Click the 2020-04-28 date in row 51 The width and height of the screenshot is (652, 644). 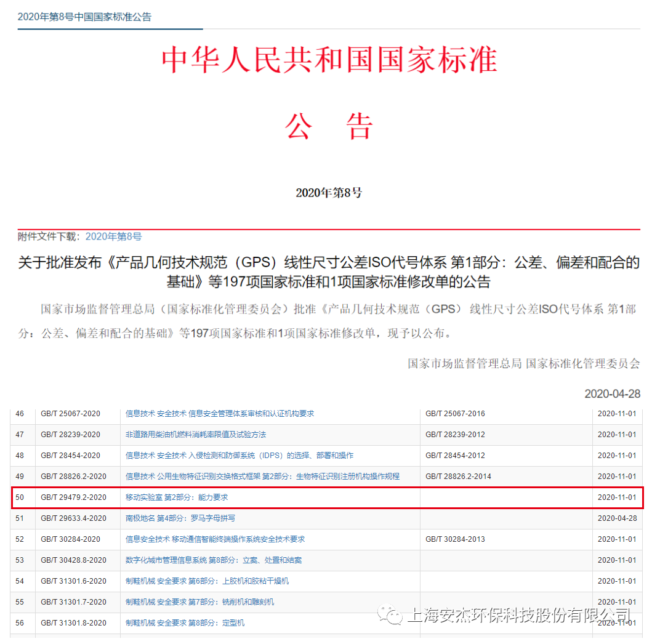pyautogui.click(x=617, y=518)
